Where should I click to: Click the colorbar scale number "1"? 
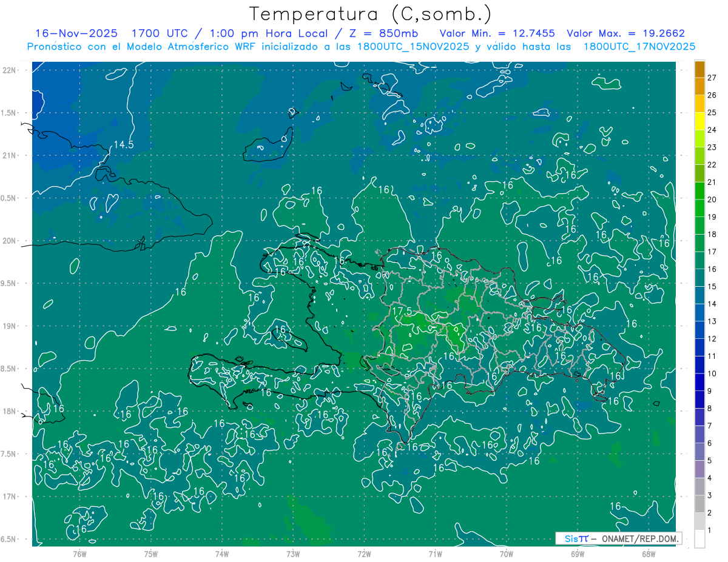(x=710, y=530)
